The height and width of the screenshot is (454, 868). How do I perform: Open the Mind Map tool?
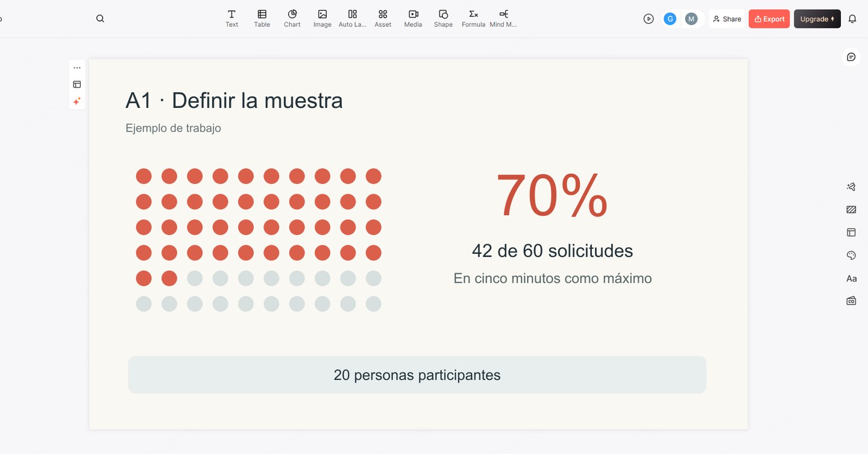point(503,19)
